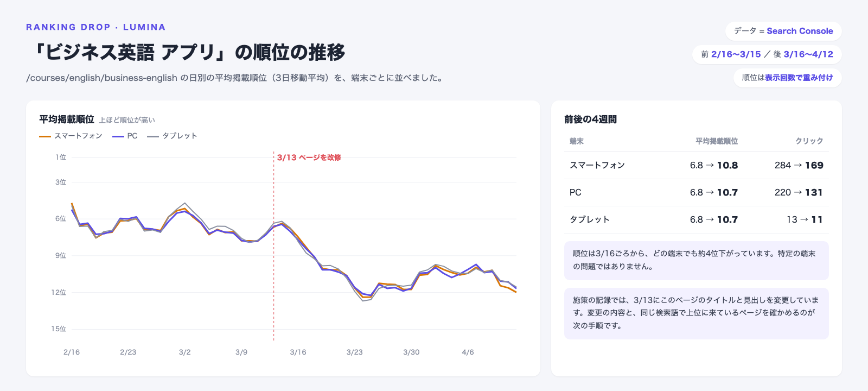Viewport: 868px width, 391px height.
Task: Click the 15位 y-axis label
Action: (x=59, y=329)
